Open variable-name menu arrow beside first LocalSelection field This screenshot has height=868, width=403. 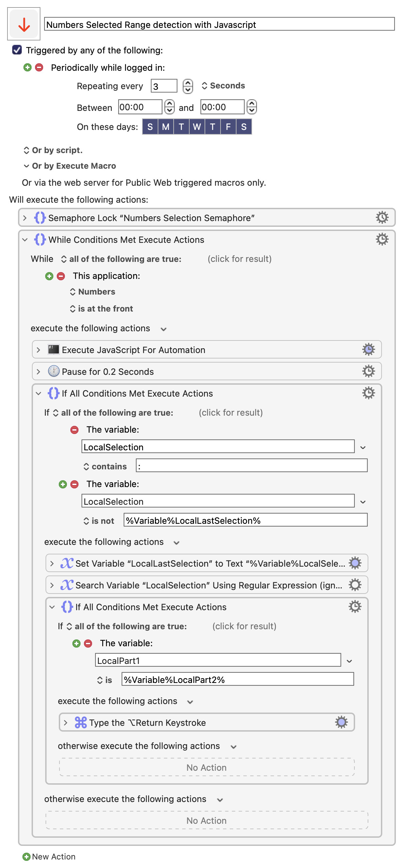[363, 447]
